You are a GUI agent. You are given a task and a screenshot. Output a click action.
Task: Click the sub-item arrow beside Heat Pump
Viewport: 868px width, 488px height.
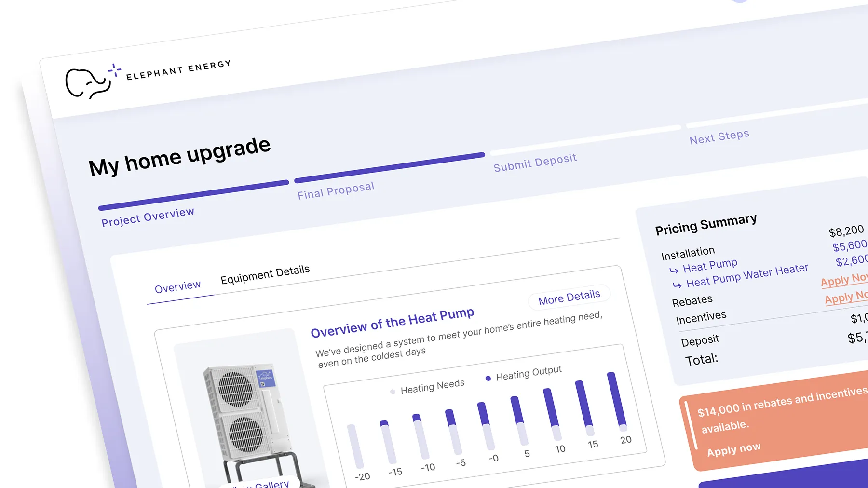tap(674, 271)
